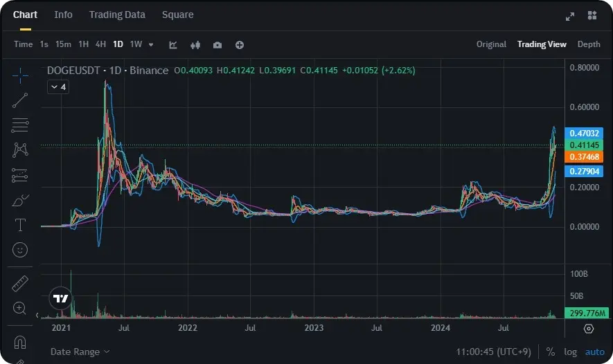Activate the zoom in tool
Viewport: 613px width, 364px height.
click(x=19, y=308)
